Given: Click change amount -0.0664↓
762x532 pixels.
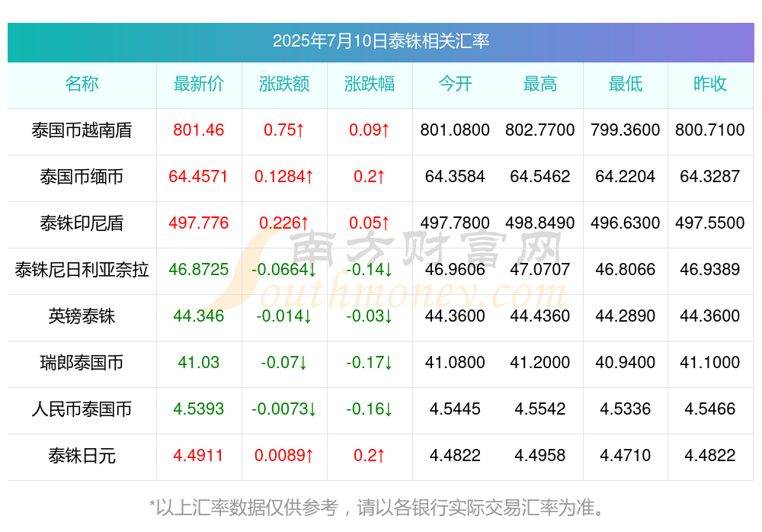Looking at the screenshot, I should click(x=284, y=269).
